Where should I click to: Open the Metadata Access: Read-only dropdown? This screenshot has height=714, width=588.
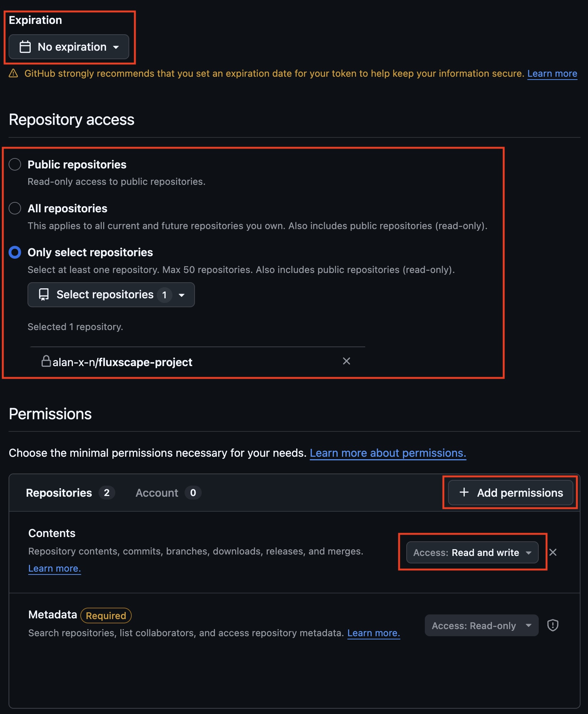pos(481,625)
